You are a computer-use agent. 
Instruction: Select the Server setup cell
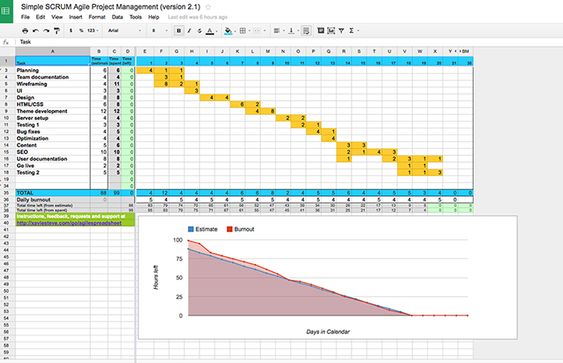tap(52, 118)
